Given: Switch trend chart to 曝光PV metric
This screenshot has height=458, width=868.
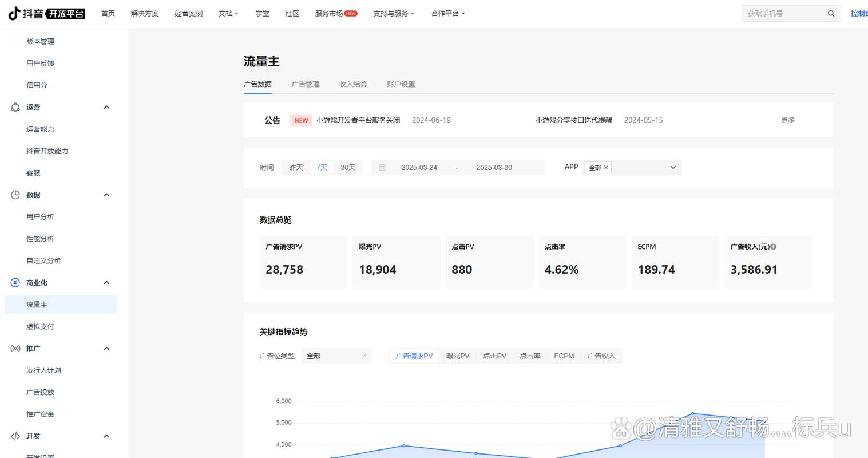Looking at the screenshot, I should click(x=458, y=356).
